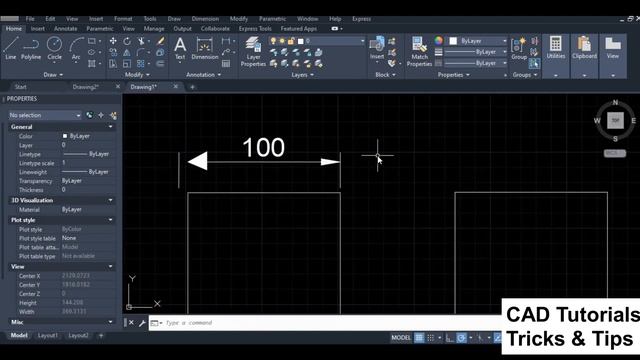The width and height of the screenshot is (640, 360).
Task: Open the Text annotation tool
Action: pyautogui.click(x=180, y=48)
